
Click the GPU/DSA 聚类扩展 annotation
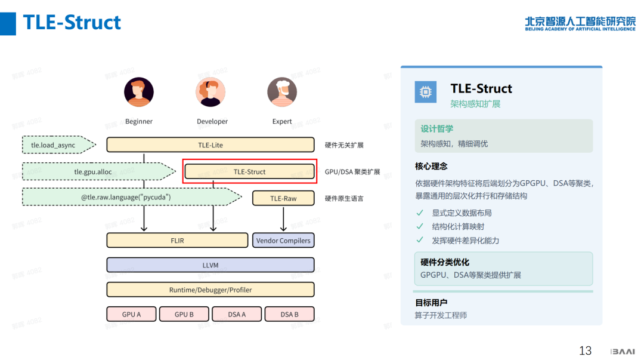[352, 172]
